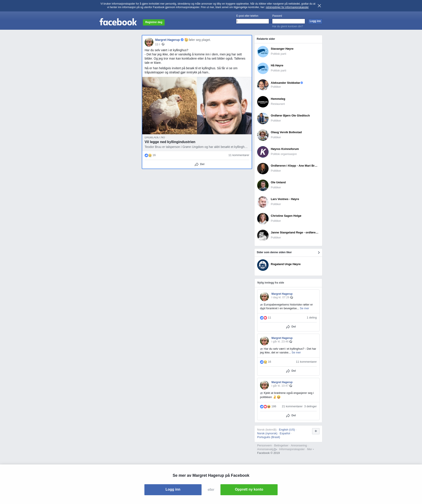Open Rogaland Unge Høyre page name
This screenshot has width=422, height=504.
coord(286,264)
